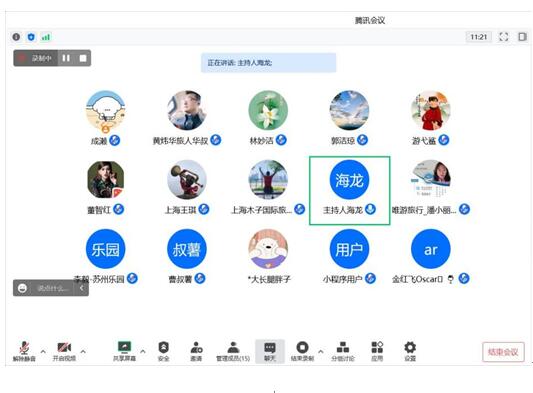Select 林妙洁 lily flower avatar

click(x=268, y=110)
